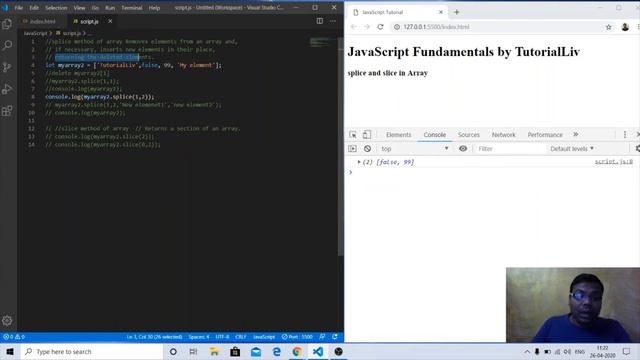The width and height of the screenshot is (640, 360).
Task: Open the Edit menu in VS Code
Action: (34, 8)
